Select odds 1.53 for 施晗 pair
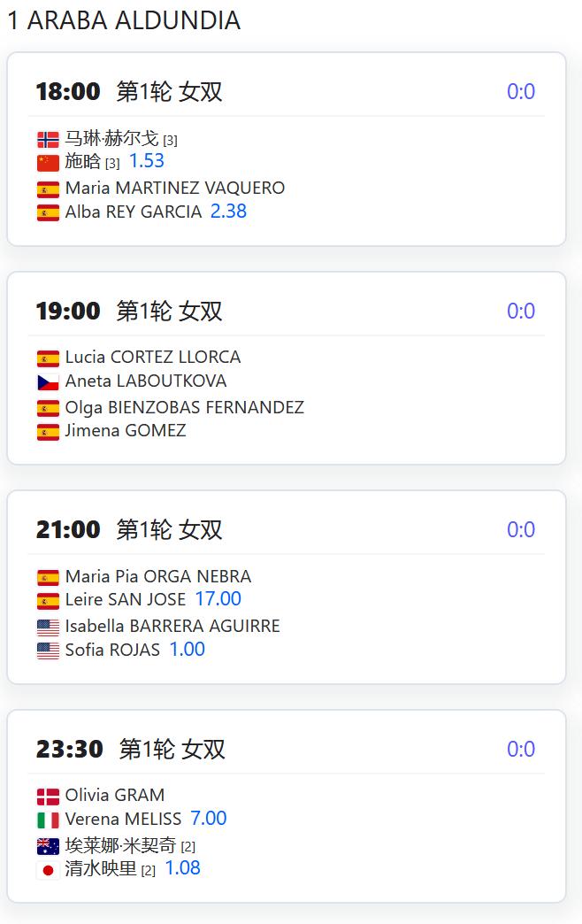Viewport: 582px width, 924px height. (147, 160)
